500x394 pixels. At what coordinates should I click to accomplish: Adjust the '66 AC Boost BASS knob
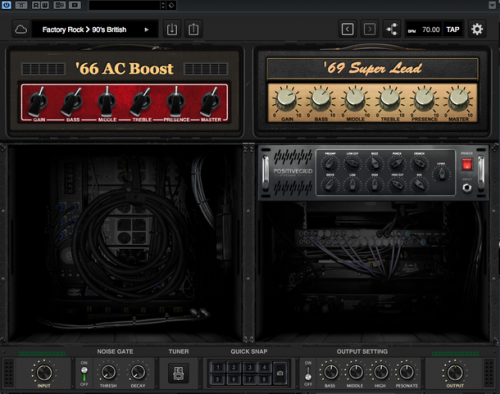(x=72, y=101)
